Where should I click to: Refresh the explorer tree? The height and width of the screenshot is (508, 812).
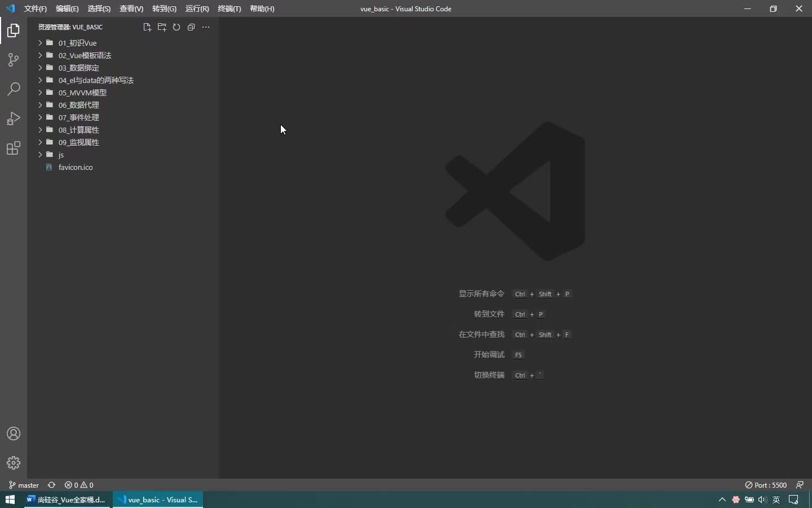[x=176, y=27]
